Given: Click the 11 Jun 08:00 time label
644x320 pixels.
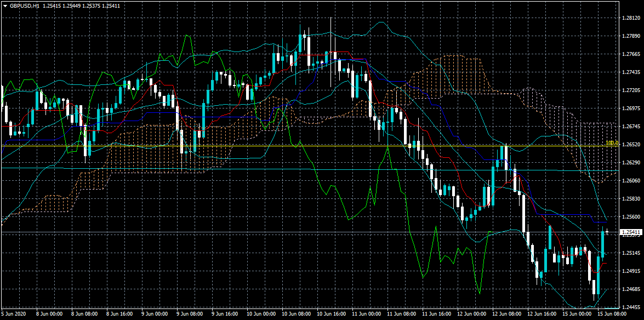Looking at the screenshot, I should pyautogui.click(x=401, y=315).
